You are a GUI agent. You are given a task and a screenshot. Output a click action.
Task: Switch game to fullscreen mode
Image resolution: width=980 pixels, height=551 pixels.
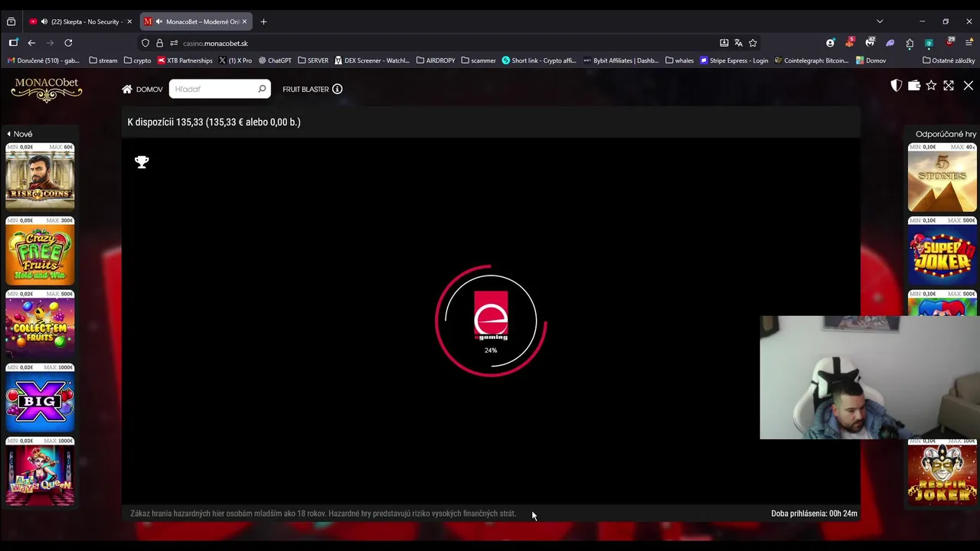point(949,86)
